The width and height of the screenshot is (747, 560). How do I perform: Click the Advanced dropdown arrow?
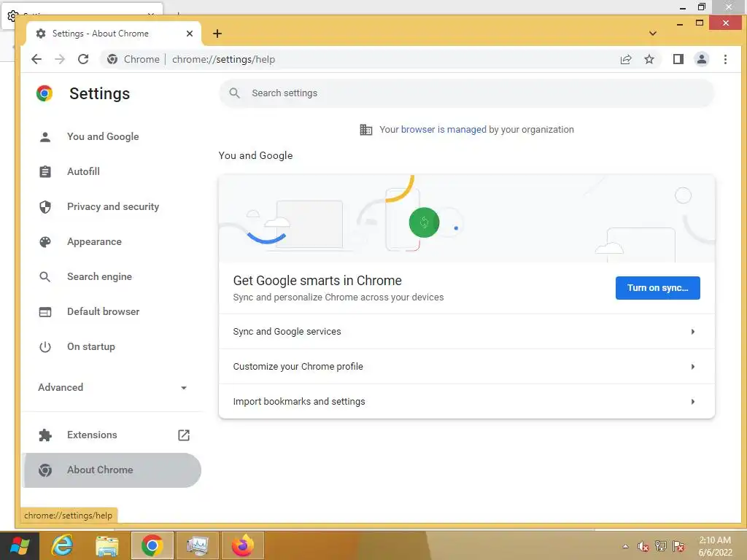[x=184, y=388]
